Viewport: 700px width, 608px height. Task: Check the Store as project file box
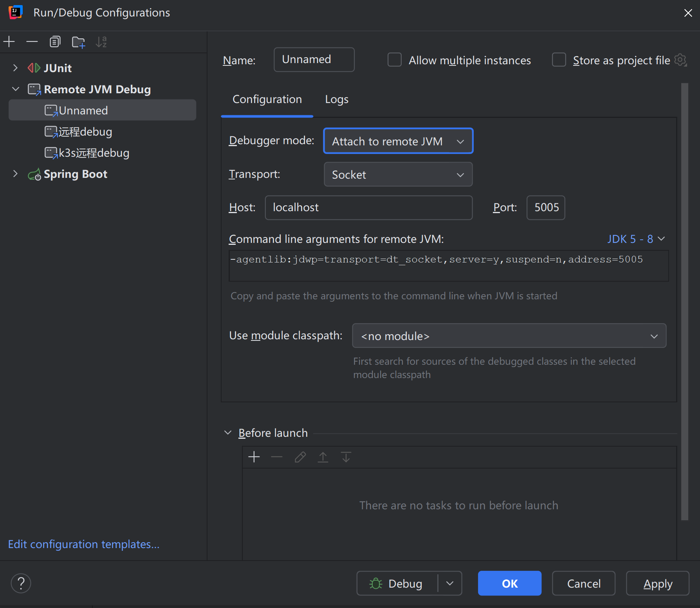(559, 60)
